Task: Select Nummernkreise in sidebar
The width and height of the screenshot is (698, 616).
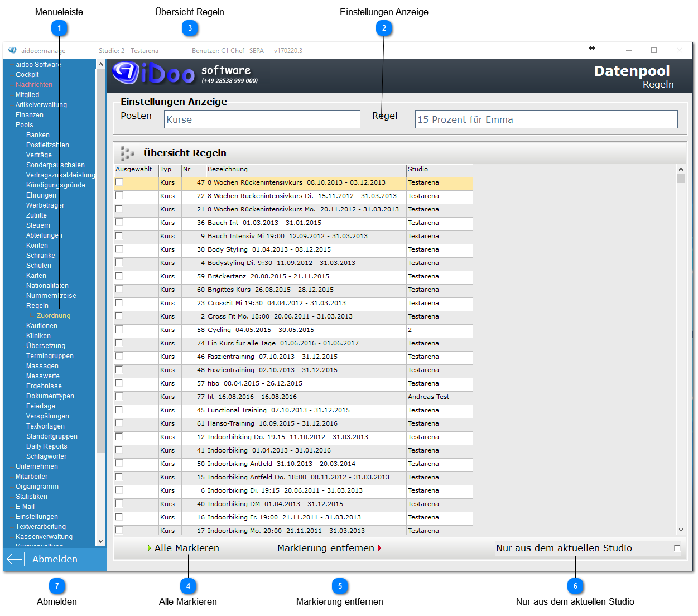Action: (51, 296)
